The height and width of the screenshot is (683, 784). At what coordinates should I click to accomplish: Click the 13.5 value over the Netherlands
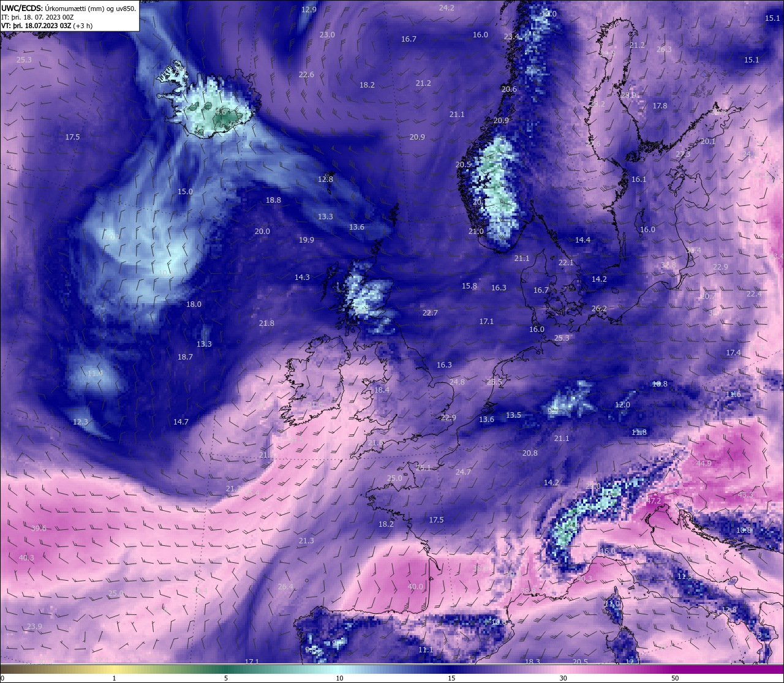pos(513,415)
